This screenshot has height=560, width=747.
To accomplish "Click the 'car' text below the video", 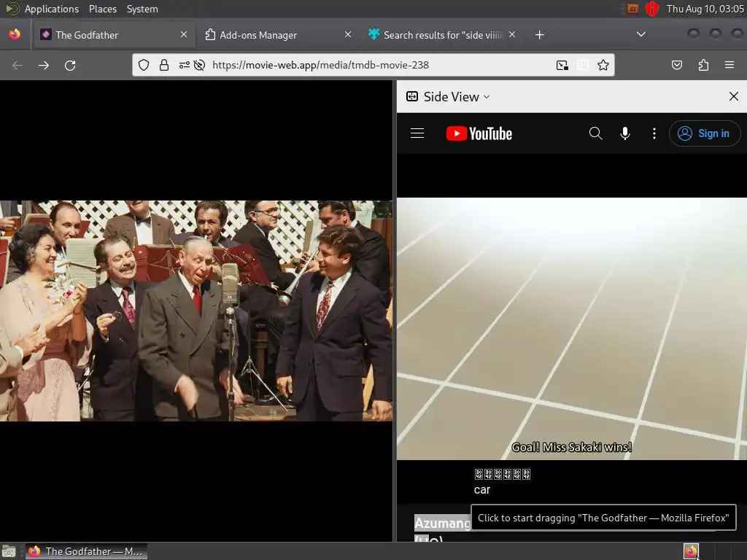I will click(x=482, y=489).
